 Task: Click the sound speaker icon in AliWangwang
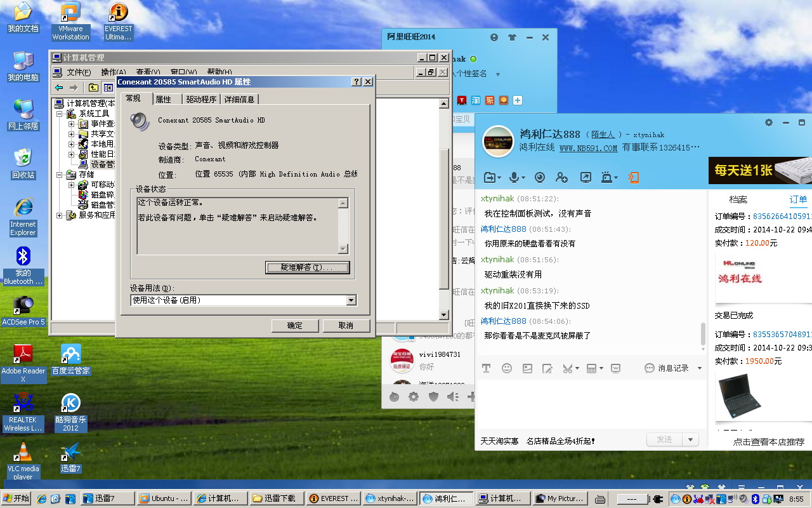452,397
